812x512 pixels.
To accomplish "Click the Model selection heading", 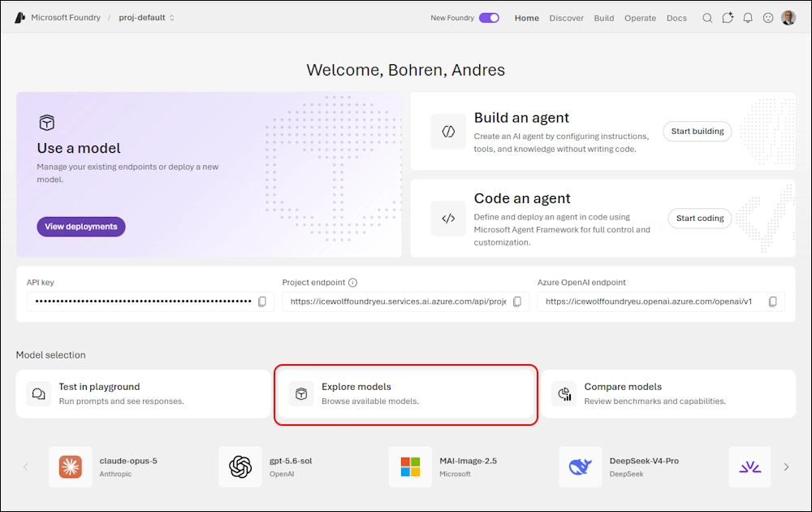I will coord(50,355).
